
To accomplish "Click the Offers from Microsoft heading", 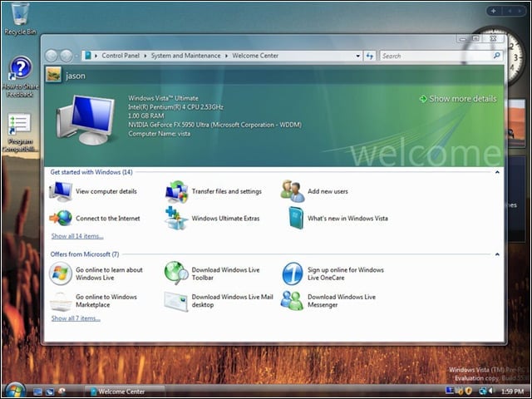I will click(85, 254).
